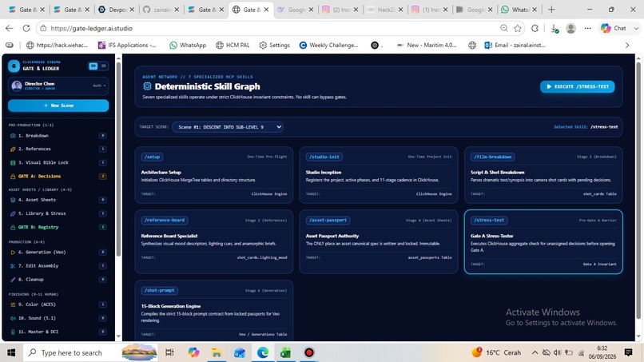Expand the Copilot Chat chevron
Image resolution: width=644 pixels, height=362 pixels.
point(636,28)
